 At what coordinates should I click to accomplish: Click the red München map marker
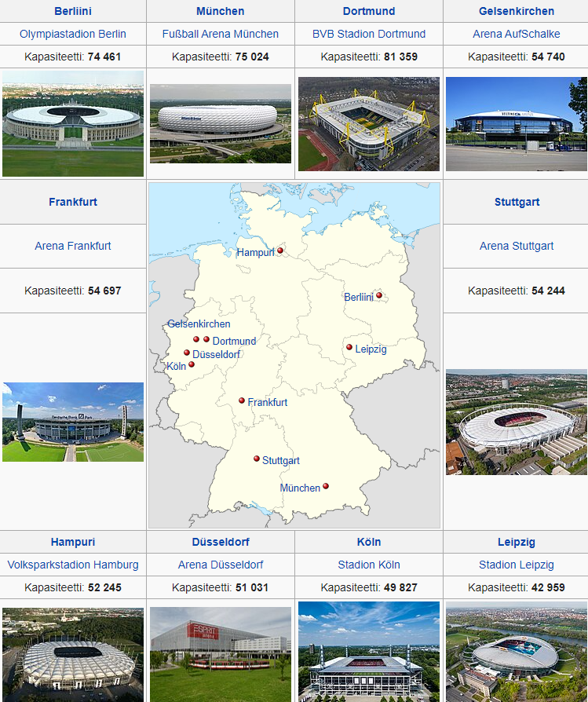tap(326, 486)
